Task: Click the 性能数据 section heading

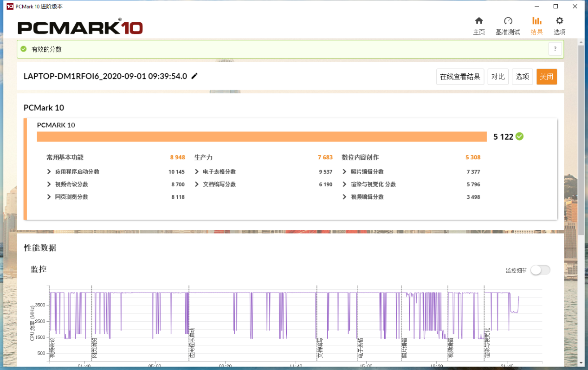Action: click(40, 248)
